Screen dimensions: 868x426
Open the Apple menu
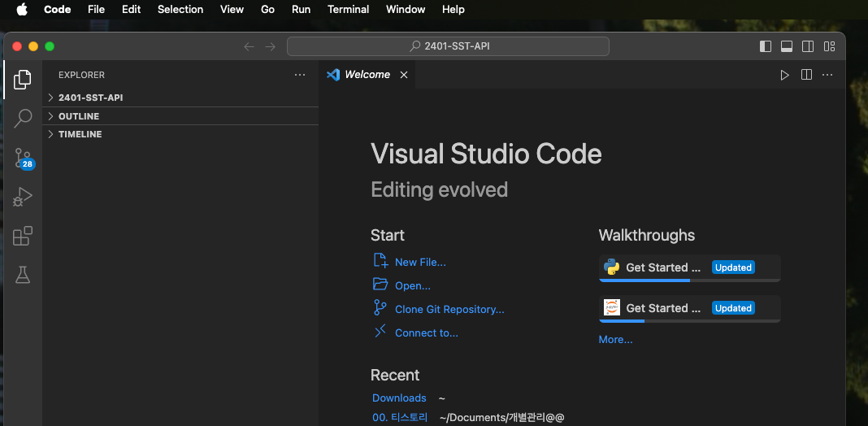point(22,10)
